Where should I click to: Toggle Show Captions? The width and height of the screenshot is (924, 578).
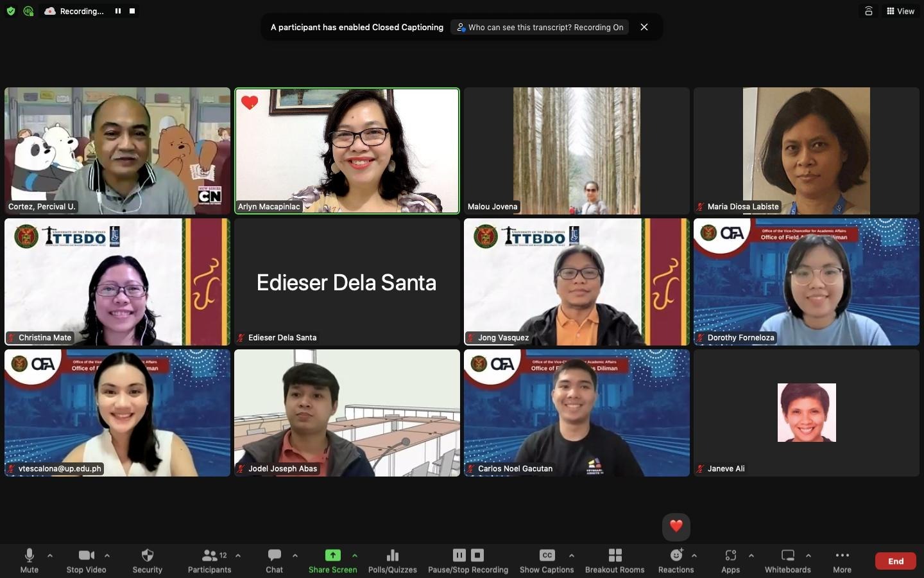[x=547, y=560]
